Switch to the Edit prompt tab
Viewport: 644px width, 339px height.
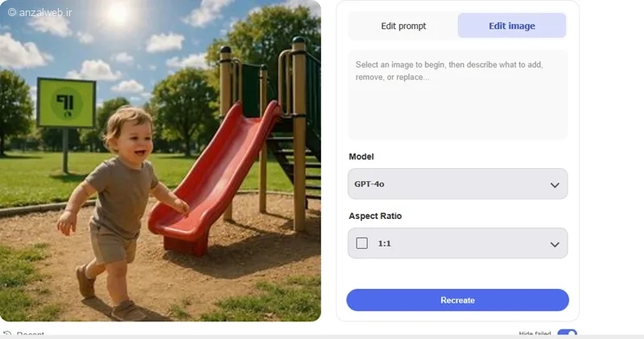(x=403, y=26)
